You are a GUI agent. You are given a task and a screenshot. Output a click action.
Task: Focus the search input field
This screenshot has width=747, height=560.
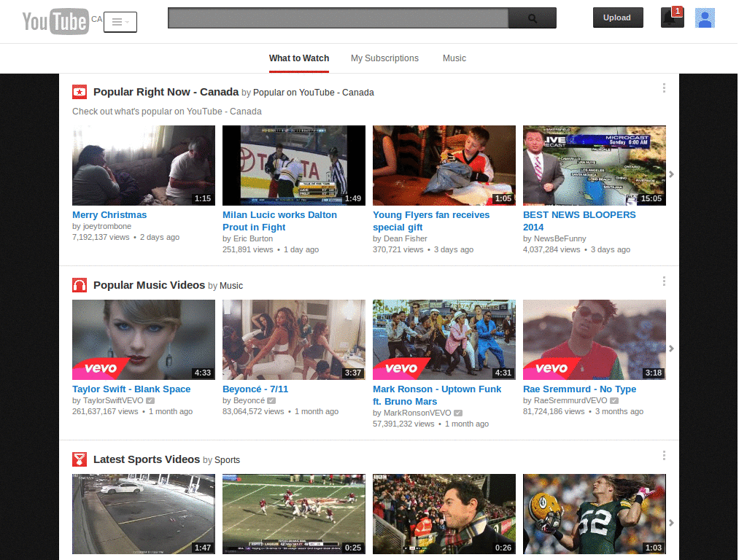(x=338, y=18)
